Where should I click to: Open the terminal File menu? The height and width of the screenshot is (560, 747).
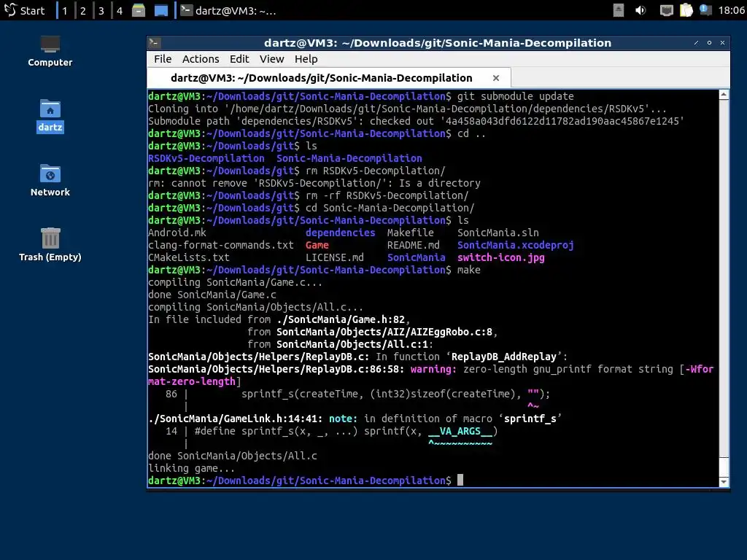(x=163, y=59)
